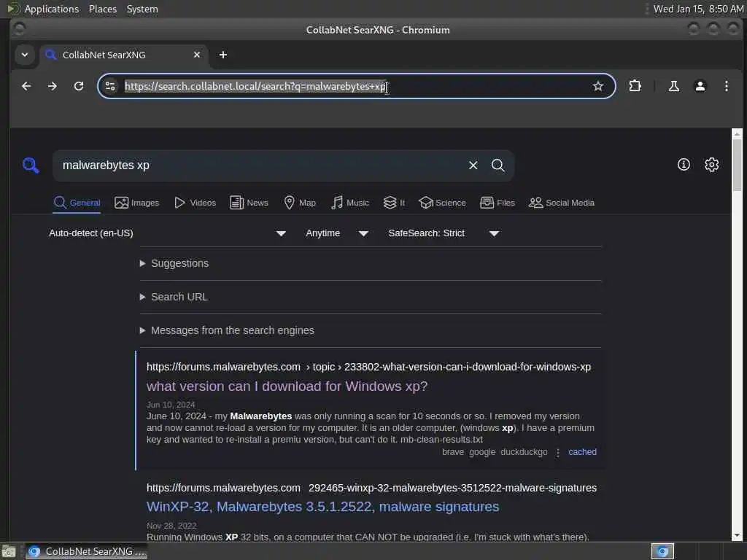Open the profile avatar menu
Viewport: 747px width, 560px height.
pyautogui.click(x=700, y=86)
